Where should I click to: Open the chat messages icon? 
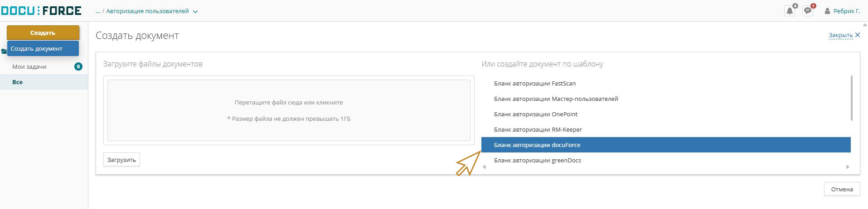(x=808, y=11)
